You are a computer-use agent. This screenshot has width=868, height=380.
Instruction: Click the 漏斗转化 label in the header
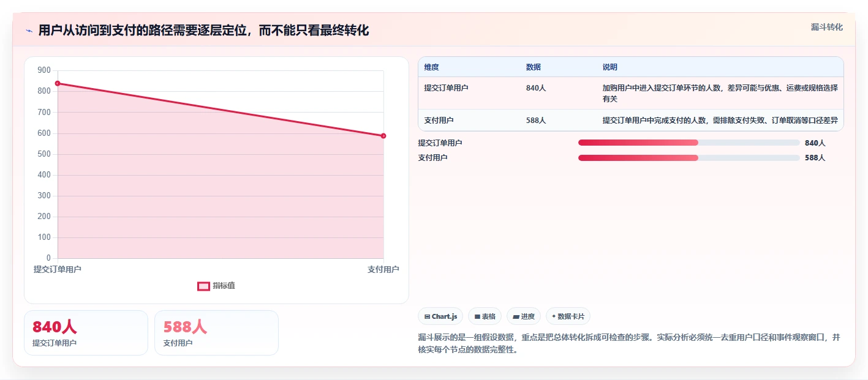coord(826,27)
